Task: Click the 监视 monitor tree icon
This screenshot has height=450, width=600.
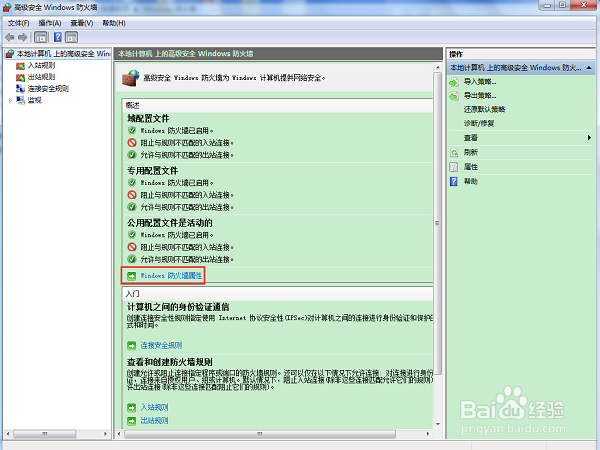Action: click(20, 100)
